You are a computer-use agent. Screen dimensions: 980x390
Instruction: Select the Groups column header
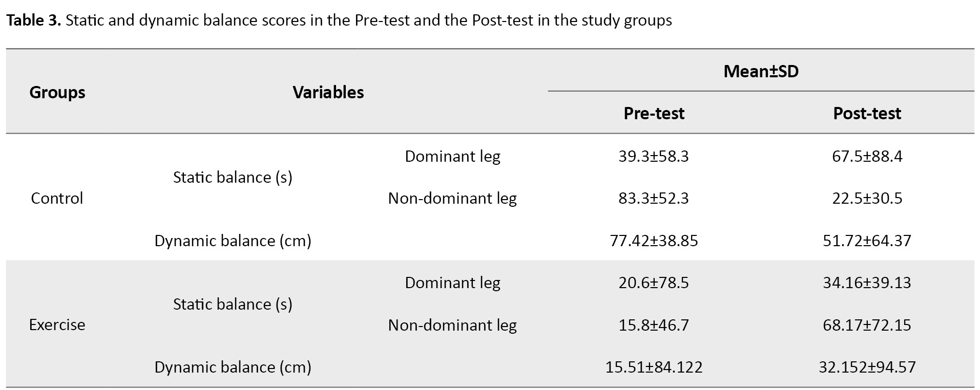(x=57, y=92)
